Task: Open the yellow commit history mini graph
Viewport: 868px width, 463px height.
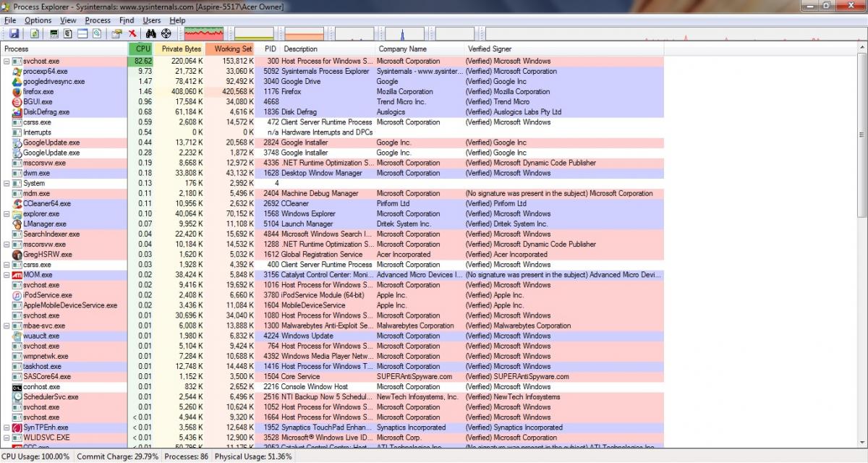Action: (255, 33)
